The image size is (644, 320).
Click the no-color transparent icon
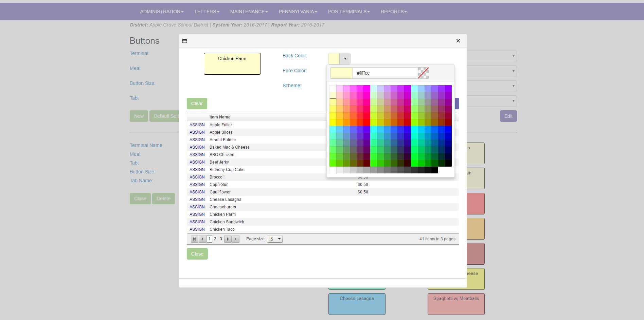(x=423, y=73)
